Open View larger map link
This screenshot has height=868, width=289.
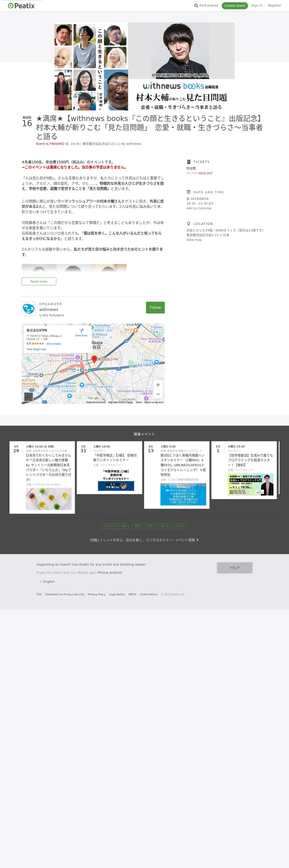point(36,349)
